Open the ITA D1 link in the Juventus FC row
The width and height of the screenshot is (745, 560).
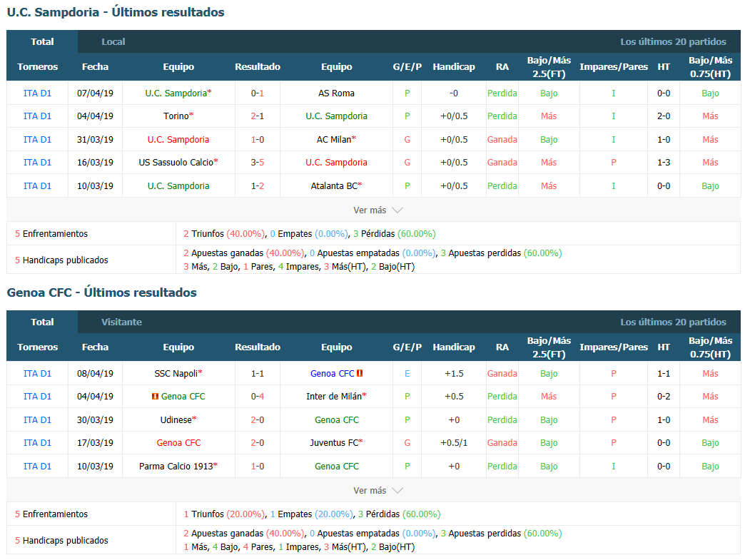(38, 443)
